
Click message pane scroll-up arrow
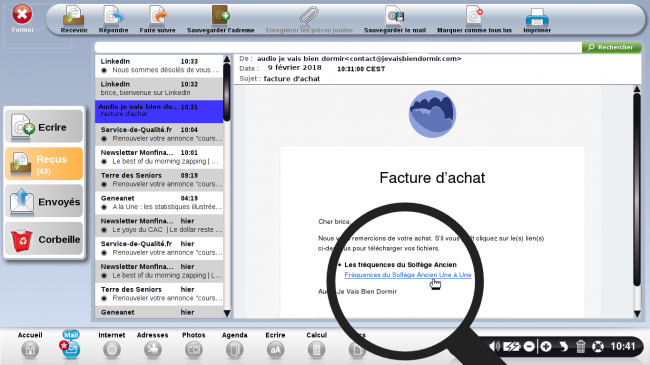(637, 89)
